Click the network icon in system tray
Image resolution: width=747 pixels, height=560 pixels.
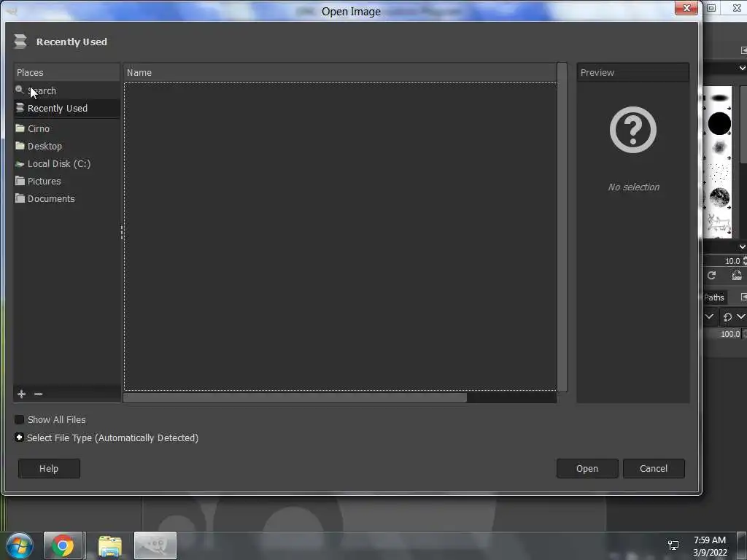pyautogui.click(x=673, y=545)
